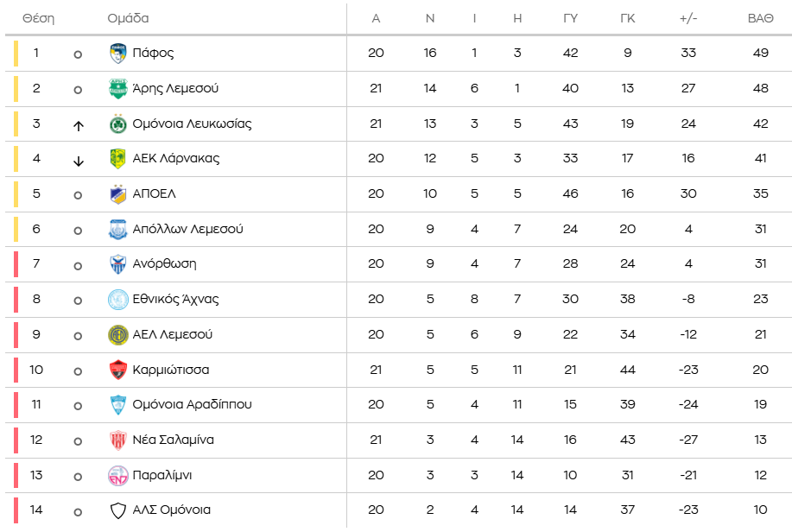Click the Καρμιώτισσα red crest icon
Viewport: 792px width, 532px height.
tap(118, 370)
